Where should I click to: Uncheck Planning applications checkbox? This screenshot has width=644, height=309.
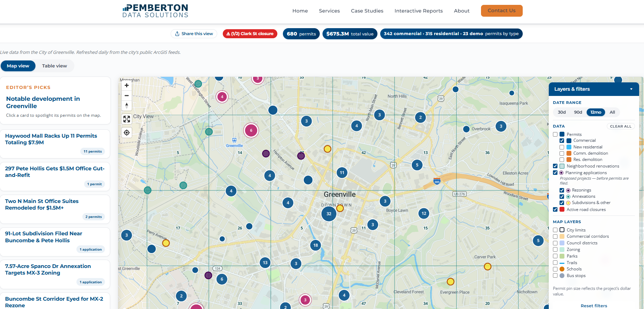555,173
